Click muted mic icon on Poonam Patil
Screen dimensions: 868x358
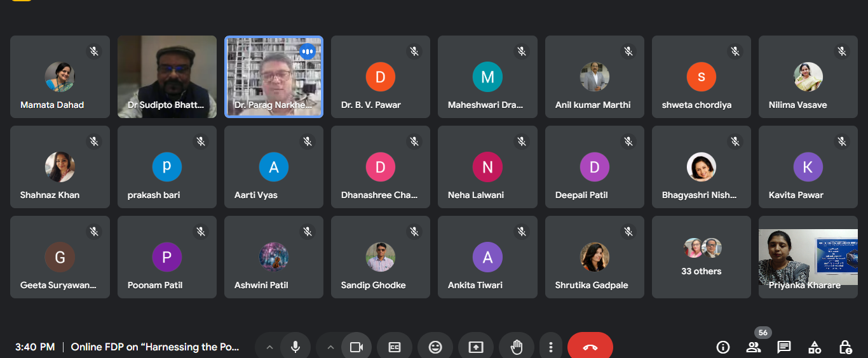click(x=201, y=232)
